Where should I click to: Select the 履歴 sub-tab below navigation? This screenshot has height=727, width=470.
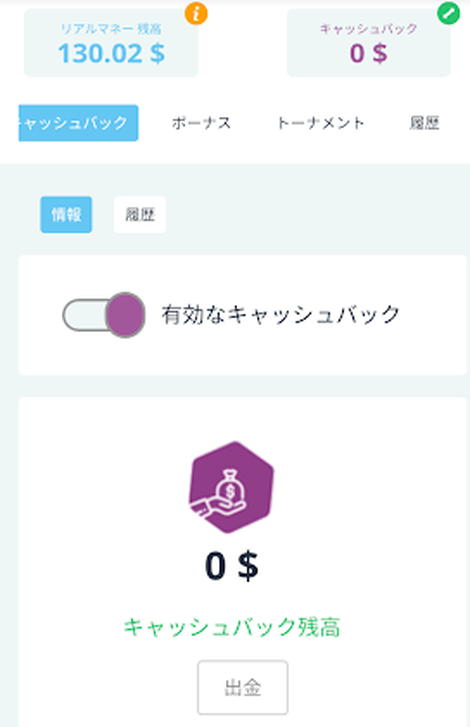(x=140, y=215)
